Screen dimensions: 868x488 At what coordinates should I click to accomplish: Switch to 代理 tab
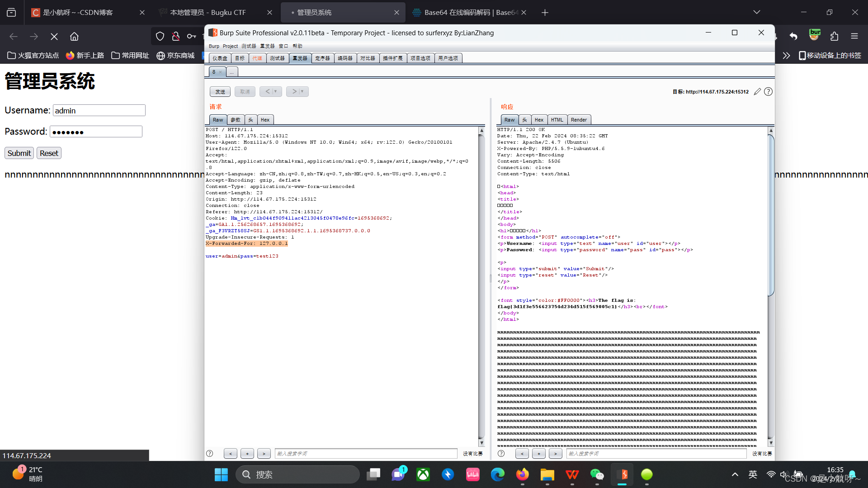pyautogui.click(x=257, y=58)
